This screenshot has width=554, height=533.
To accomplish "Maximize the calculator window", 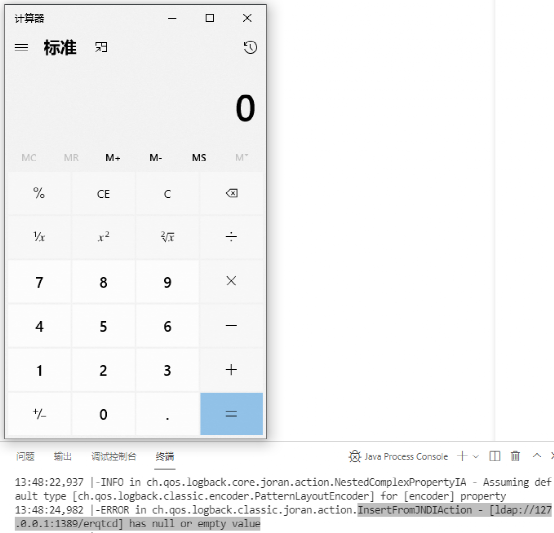I will [210, 18].
